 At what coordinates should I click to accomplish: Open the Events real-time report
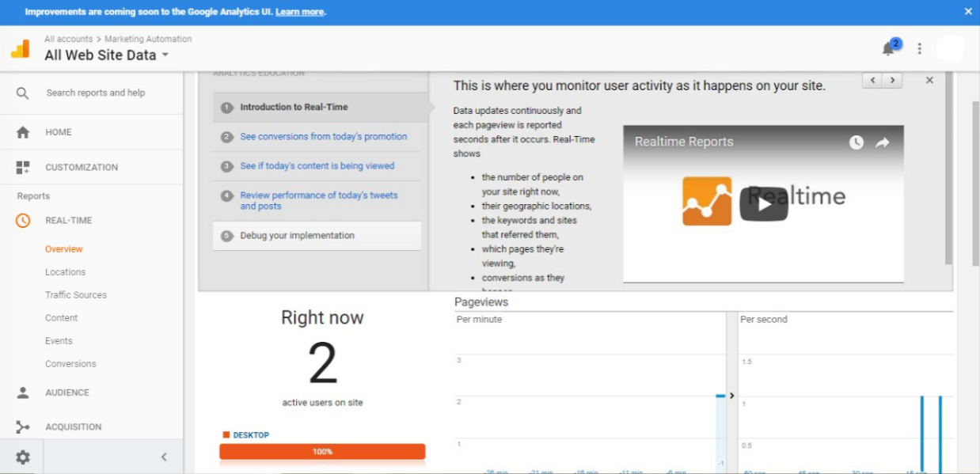[x=59, y=341]
